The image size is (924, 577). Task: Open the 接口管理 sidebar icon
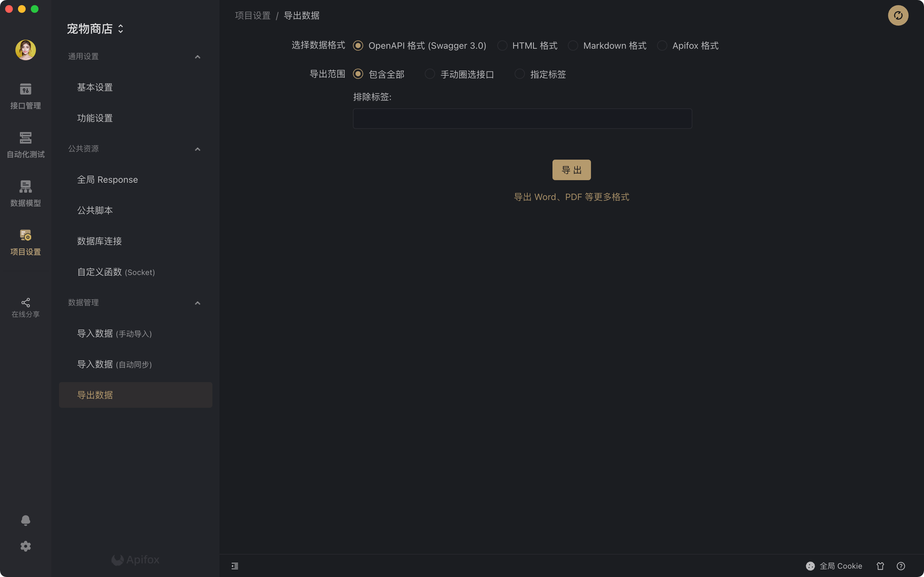(x=26, y=96)
